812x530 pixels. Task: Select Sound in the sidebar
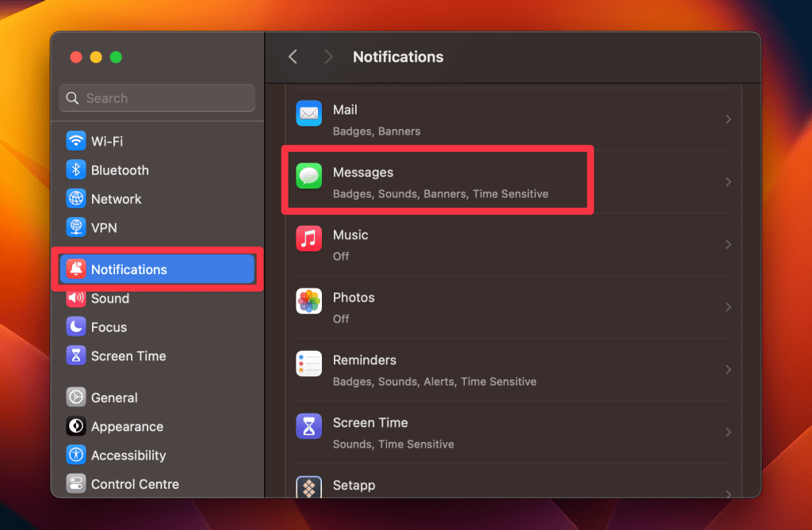(109, 299)
